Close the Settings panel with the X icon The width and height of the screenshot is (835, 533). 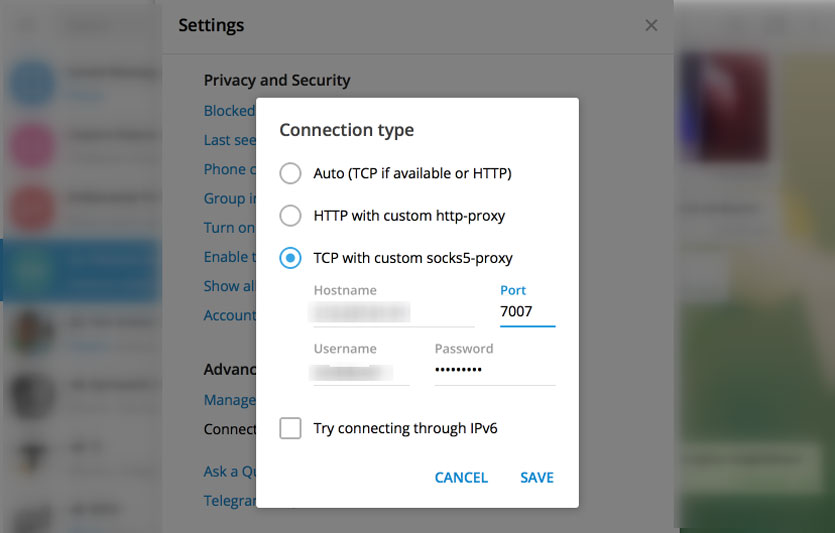[651, 25]
